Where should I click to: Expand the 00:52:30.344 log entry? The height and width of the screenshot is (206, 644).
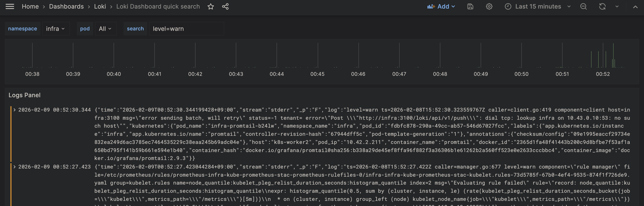(15, 110)
